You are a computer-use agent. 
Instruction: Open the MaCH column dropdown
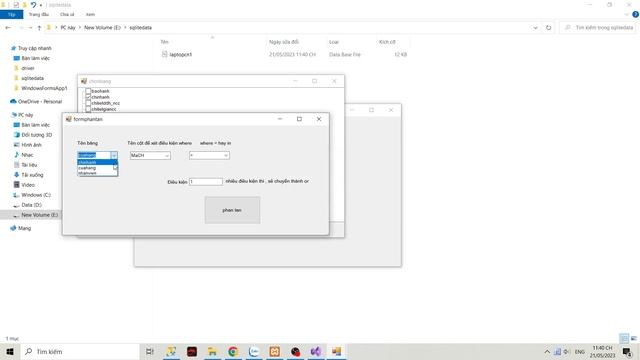tap(167, 155)
